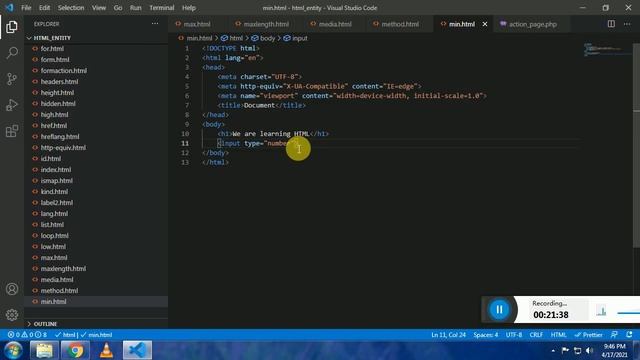Screen dimensions: 640x360
Task: Switch to the maxlength.html tab
Action: click(x=266, y=24)
